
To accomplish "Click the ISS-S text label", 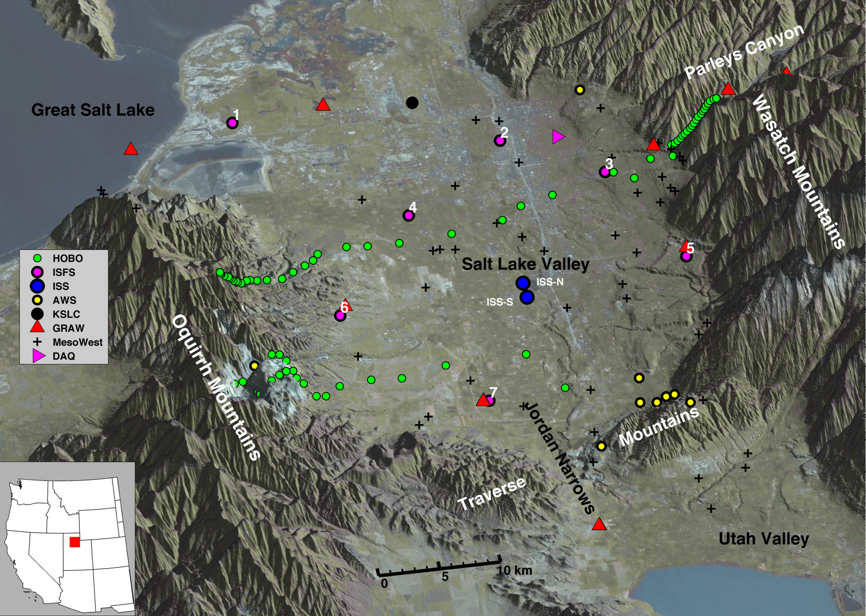I will pos(500,302).
